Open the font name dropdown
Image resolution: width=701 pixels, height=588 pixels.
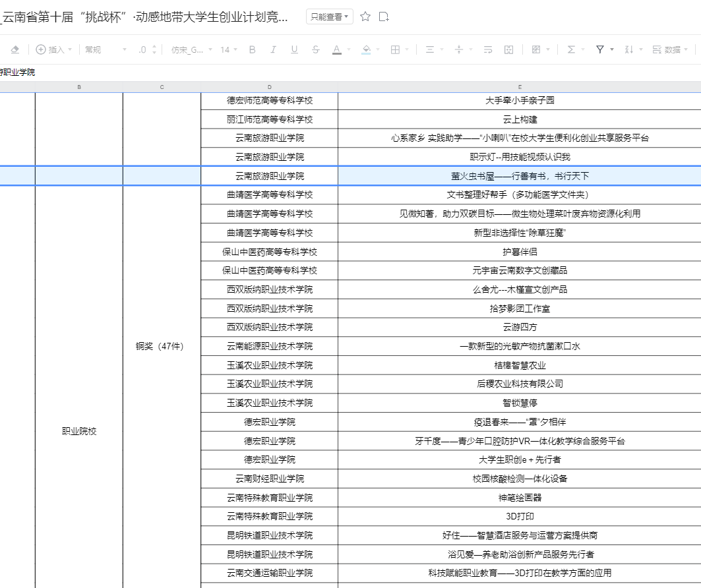click(x=191, y=49)
